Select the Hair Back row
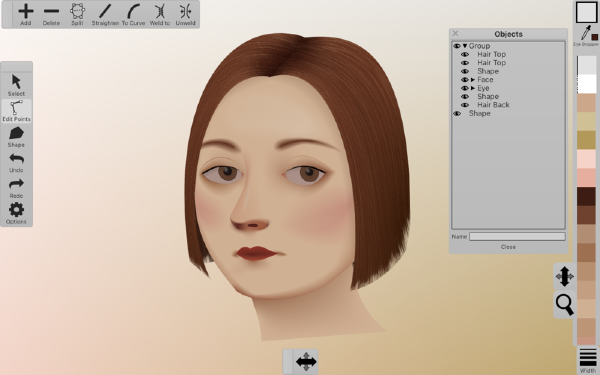600x375 pixels. click(x=509, y=105)
